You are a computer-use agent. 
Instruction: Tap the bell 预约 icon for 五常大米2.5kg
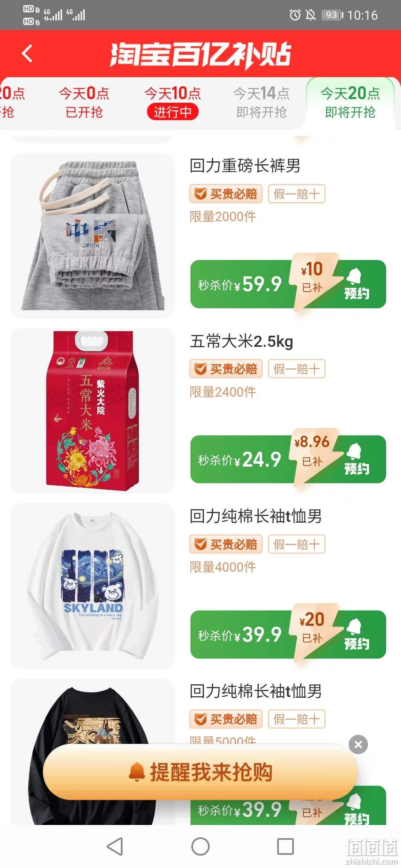pyautogui.click(x=356, y=459)
